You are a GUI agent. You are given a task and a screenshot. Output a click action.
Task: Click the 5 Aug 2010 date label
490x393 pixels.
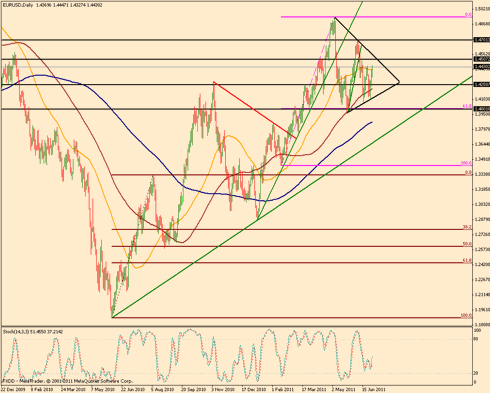[162, 389]
